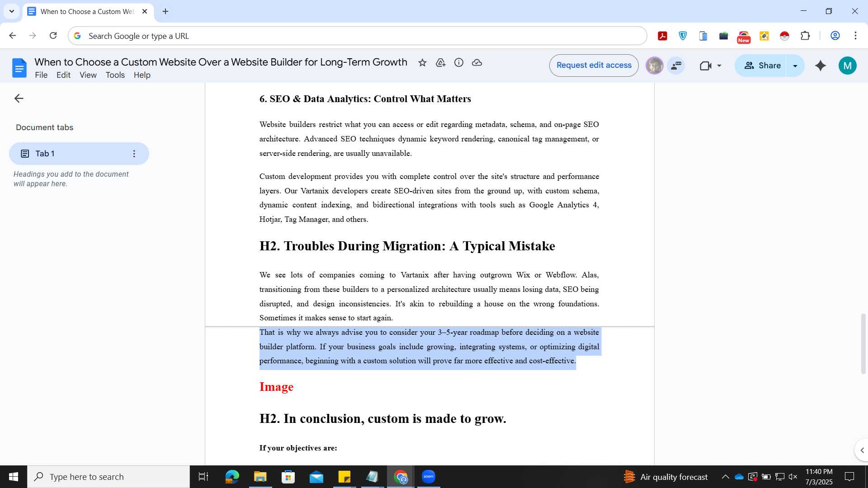Open Chrome's three-dot menu

pos(855,36)
